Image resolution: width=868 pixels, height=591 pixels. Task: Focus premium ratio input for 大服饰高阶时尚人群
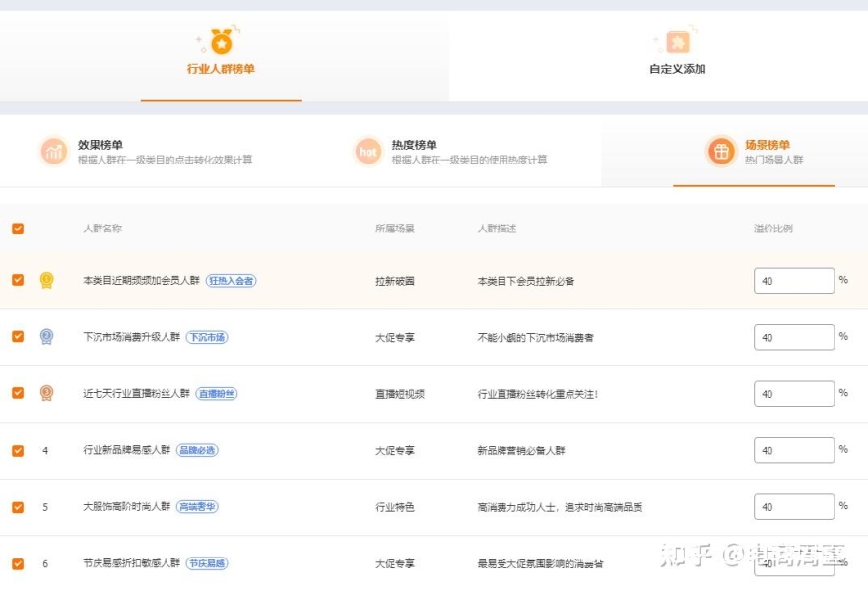793,507
